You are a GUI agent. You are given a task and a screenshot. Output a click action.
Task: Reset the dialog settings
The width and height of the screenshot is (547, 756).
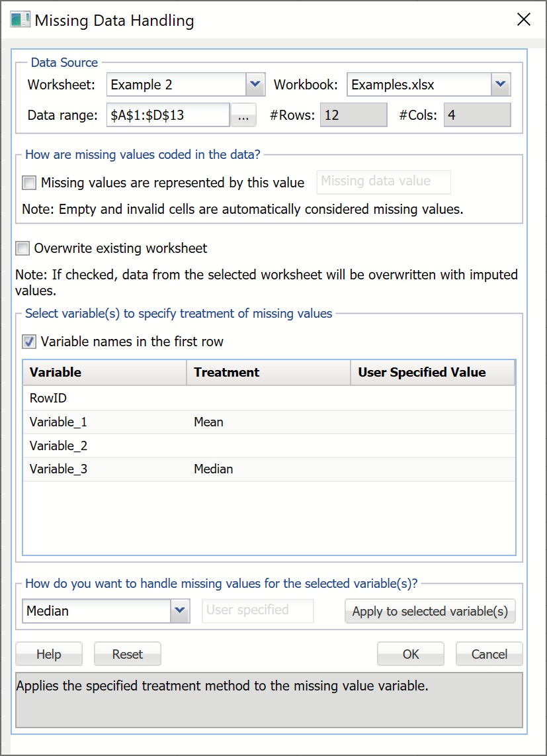coord(127,653)
